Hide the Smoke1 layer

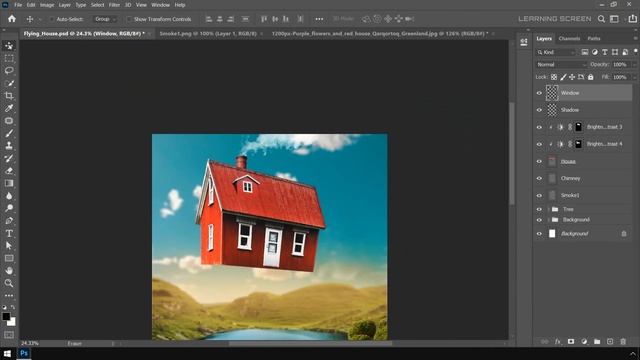[539, 196]
